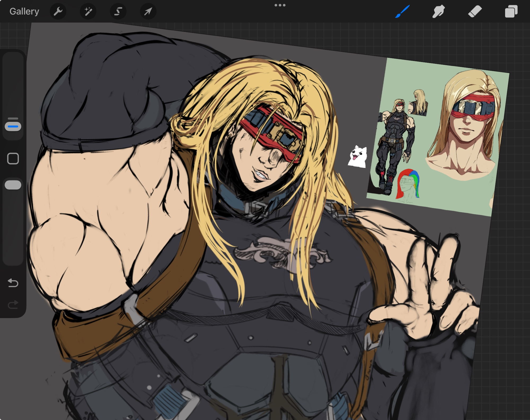Screen dimensions: 530x420
Task: Redo with the sidebar redo arrow
Action: pos(13,305)
